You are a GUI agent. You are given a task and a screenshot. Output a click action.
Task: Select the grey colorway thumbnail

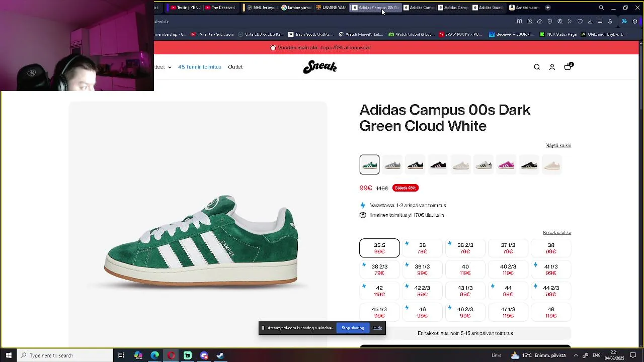pos(392,165)
